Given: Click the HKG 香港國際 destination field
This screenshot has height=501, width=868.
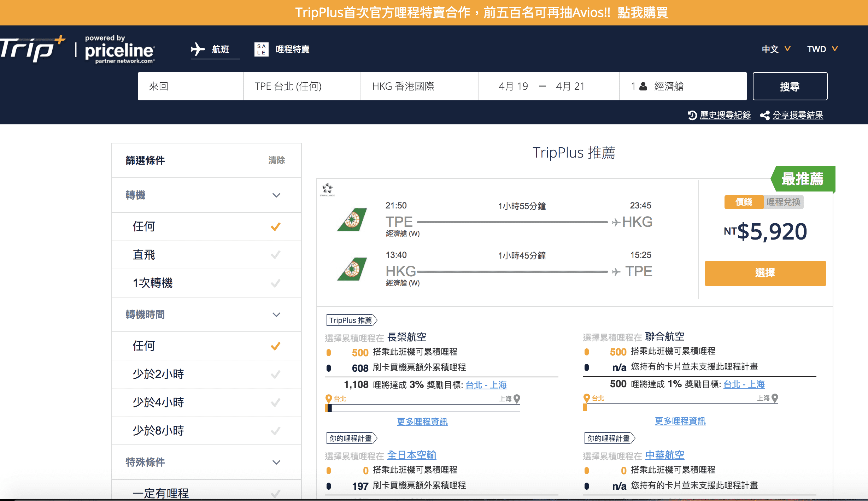Looking at the screenshot, I should coord(420,86).
